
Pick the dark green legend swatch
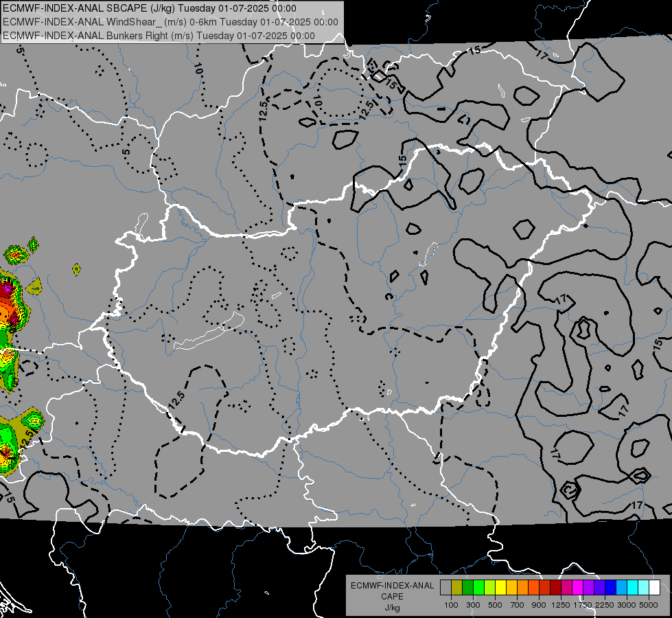click(467, 587)
